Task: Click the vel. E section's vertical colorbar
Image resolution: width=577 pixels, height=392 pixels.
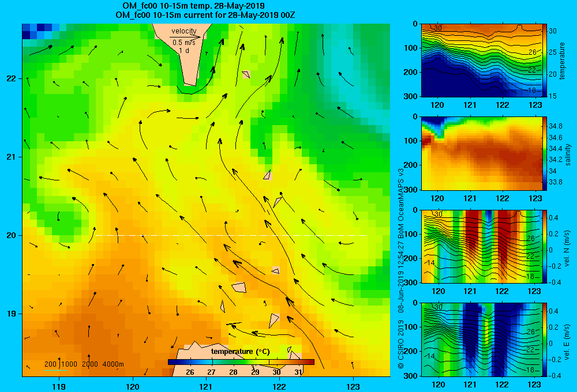Action: tap(545, 340)
